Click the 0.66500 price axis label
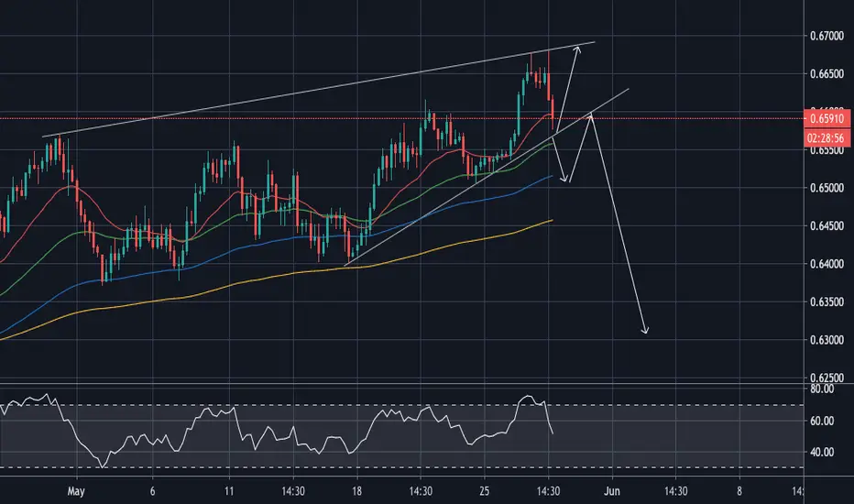 [827, 73]
